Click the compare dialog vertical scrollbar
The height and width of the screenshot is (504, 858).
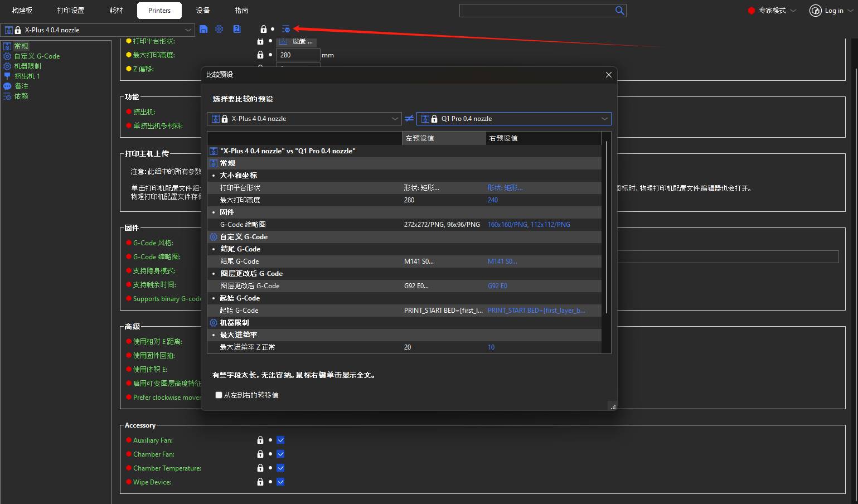pos(606,227)
